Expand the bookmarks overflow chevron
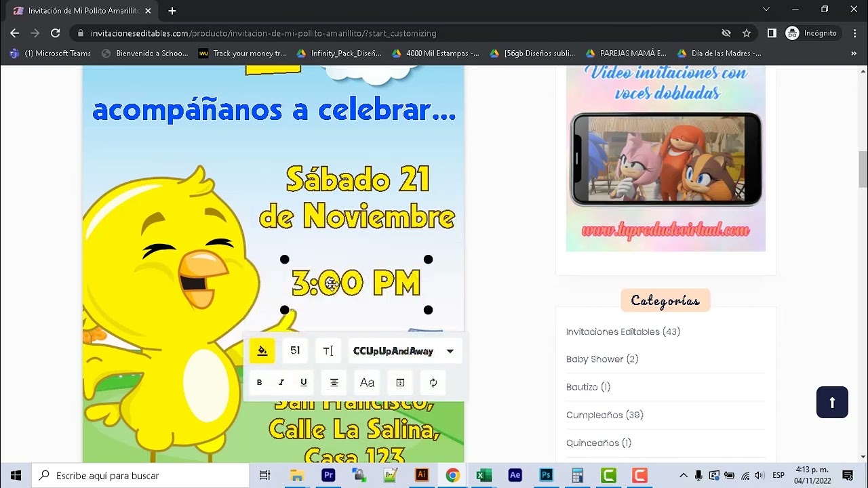The image size is (868, 488). pos(854,53)
